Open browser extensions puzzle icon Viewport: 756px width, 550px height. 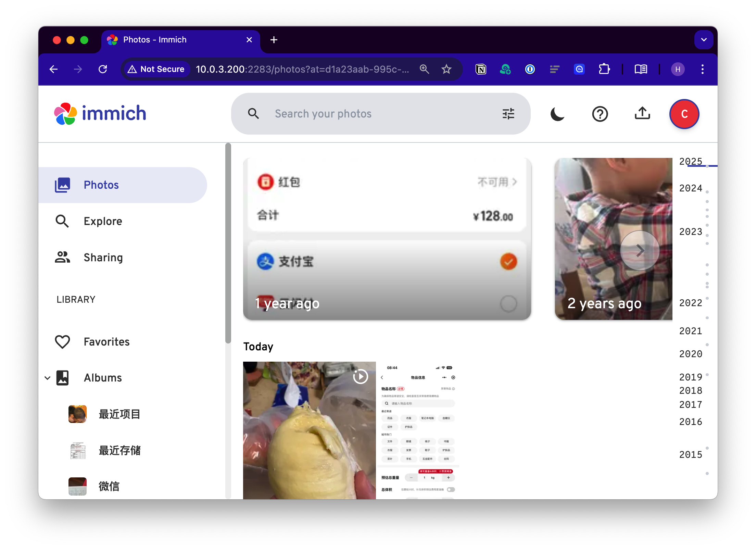(604, 70)
